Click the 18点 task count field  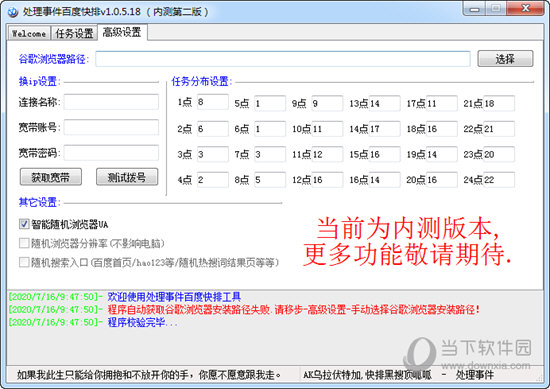[441, 129]
